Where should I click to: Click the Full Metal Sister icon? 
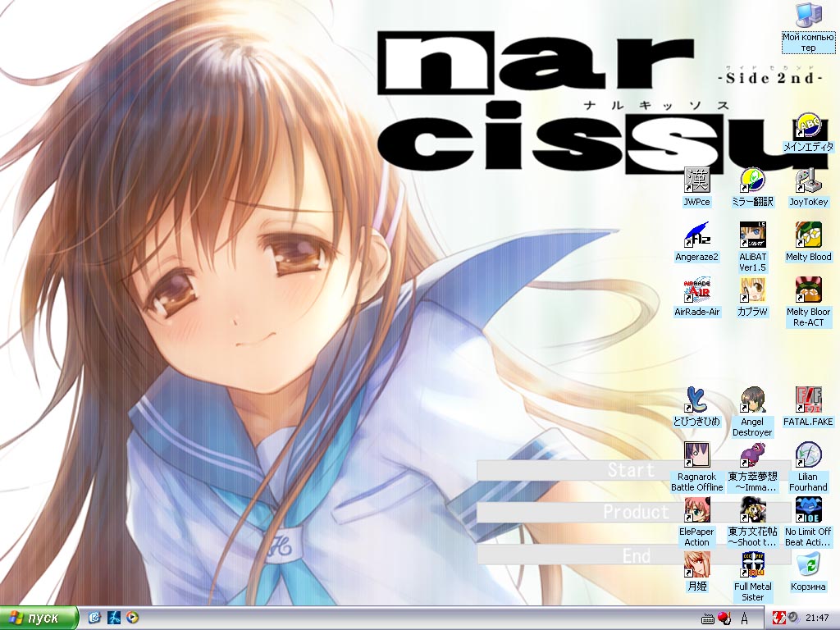coord(752,577)
